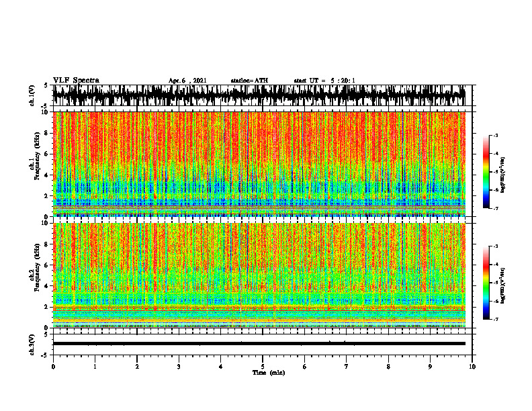Viewport: 532px width, 411px height.
Task: Click the "8" kHz tick of ch.1 spectrogram
Action: tap(47, 133)
